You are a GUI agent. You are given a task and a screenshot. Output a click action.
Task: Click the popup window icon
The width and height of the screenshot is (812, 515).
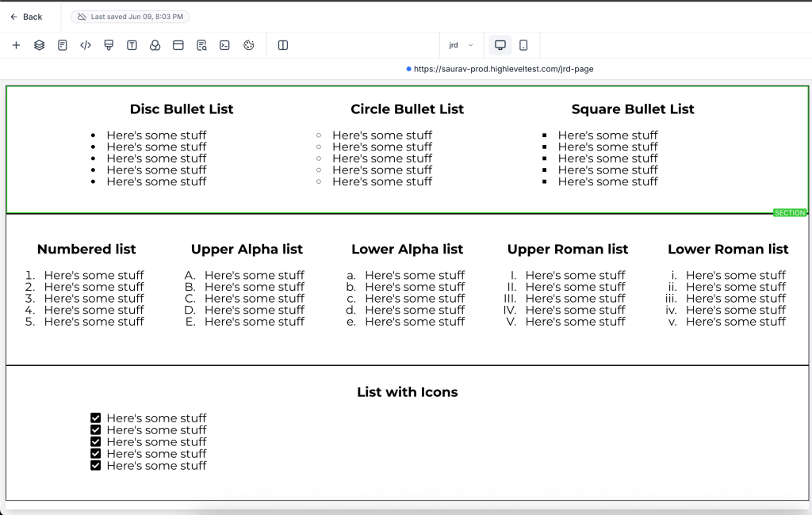tap(178, 45)
